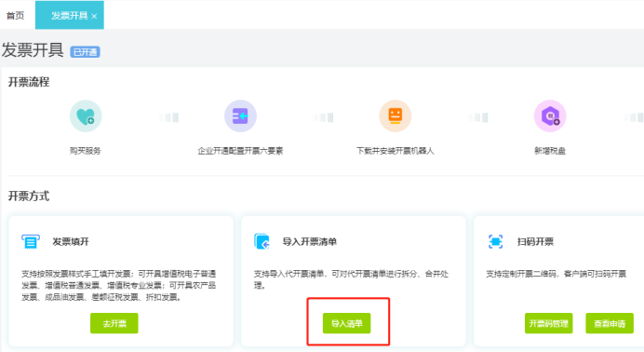Click the 新增税盘 step label
Image resolution: width=644 pixels, height=352 pixels.
click(550, 151)
